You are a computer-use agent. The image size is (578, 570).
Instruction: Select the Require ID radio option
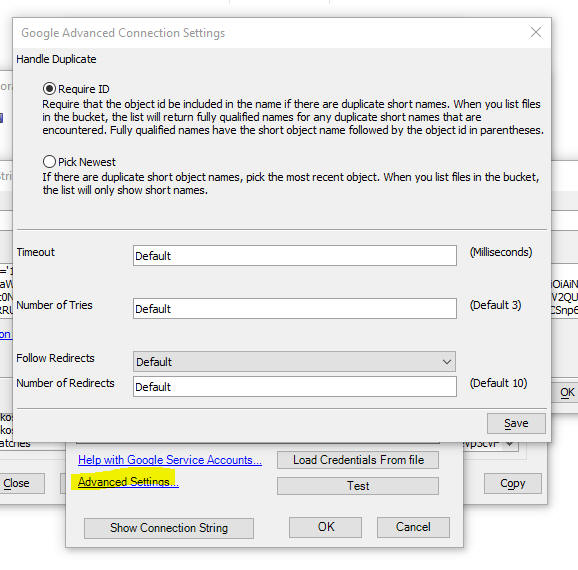[49, 89]
